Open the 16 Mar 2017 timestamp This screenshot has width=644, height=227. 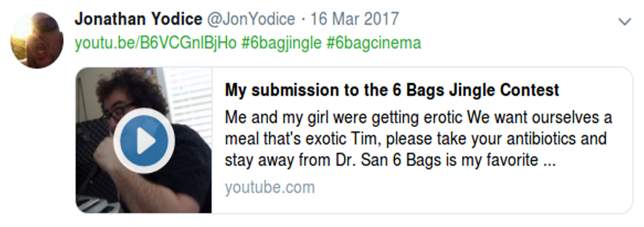point(355,19)
